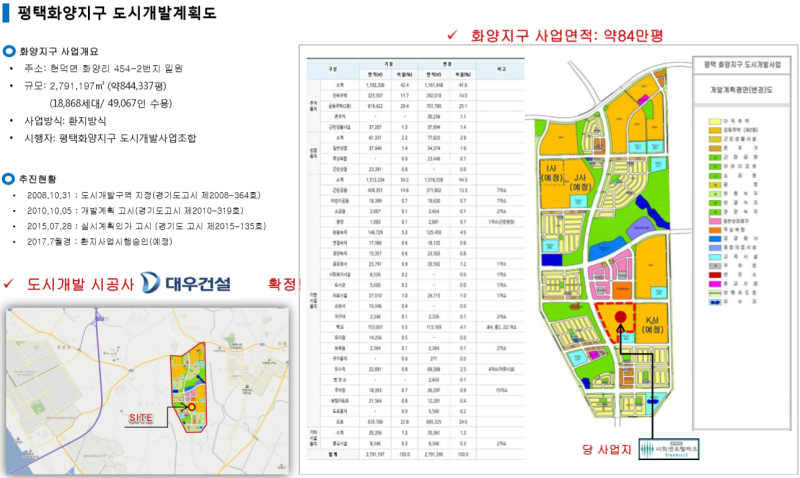Click the line 규모: 2,791,197㎡ (약844,337평)

[x=95, y=86]
